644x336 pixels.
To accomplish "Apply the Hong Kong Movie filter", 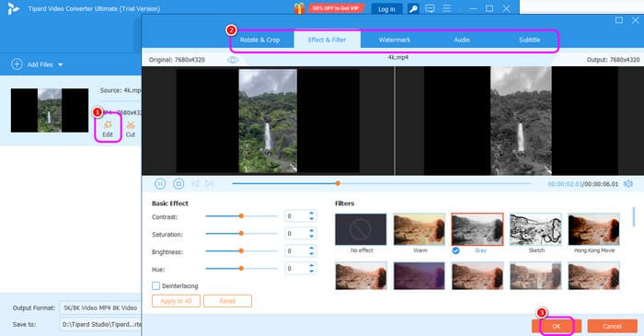I will coord(594,229).
